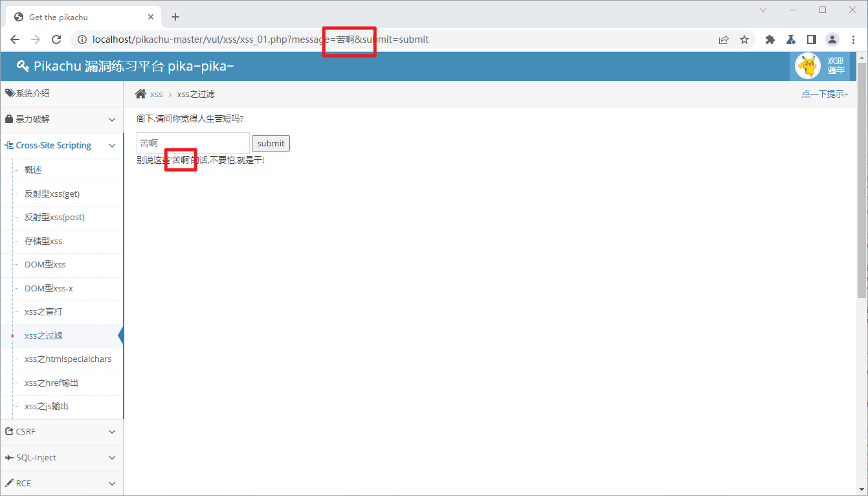Click the browser back arrow

click(15, 39)
